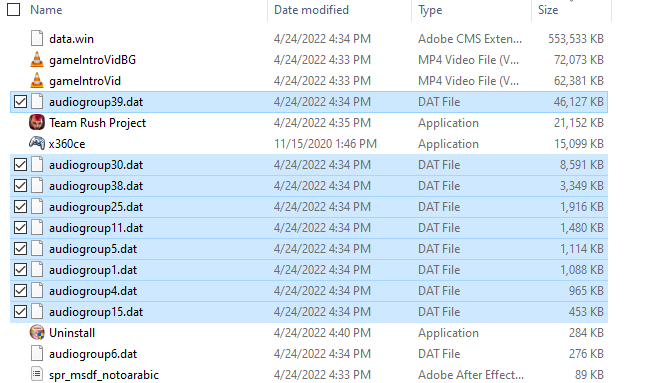Click the spr_msdf_notoarabic document icon
Viewport: 669px width, 383px height.
pyautogui.click(x=37, y=374)
